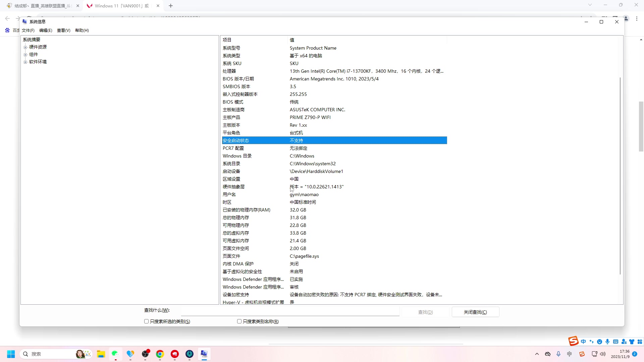
Task: Click the 查找什么 search input field
Action: 290,311
